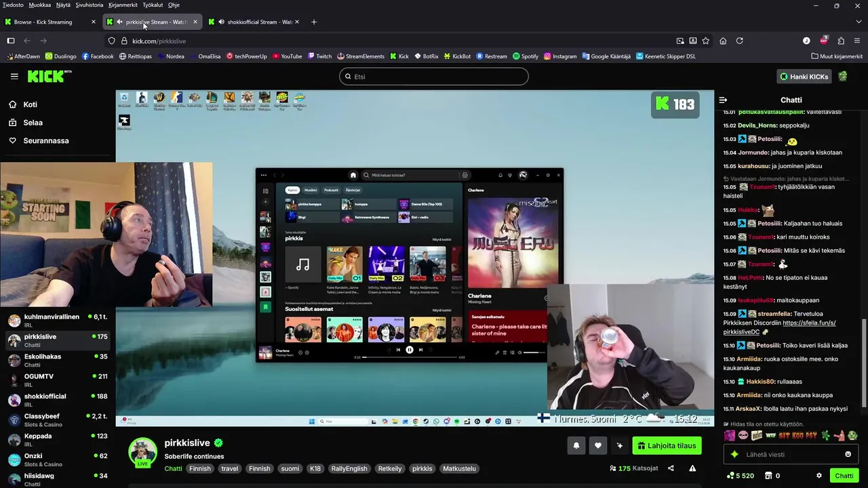
Task: Go to Firefox home page icon
Action: 723,41
